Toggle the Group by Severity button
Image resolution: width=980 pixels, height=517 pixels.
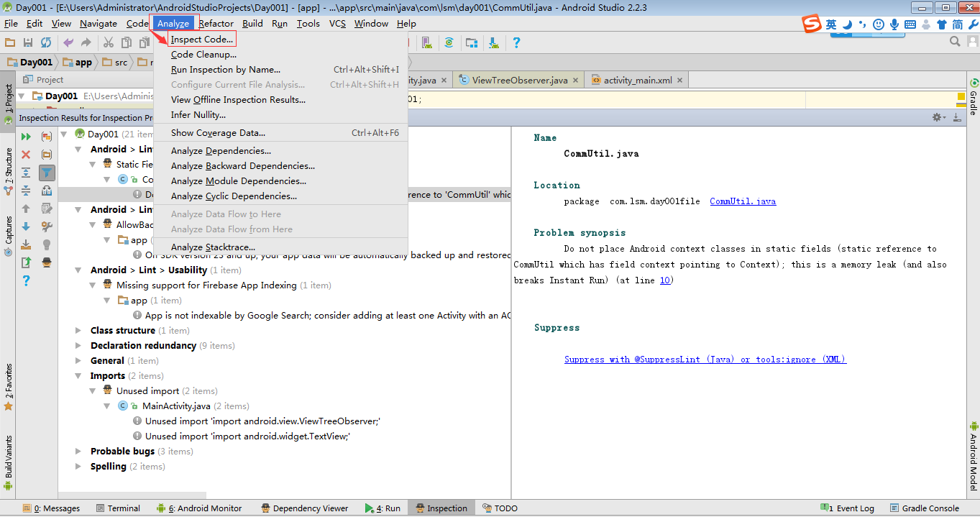point(47,136)
